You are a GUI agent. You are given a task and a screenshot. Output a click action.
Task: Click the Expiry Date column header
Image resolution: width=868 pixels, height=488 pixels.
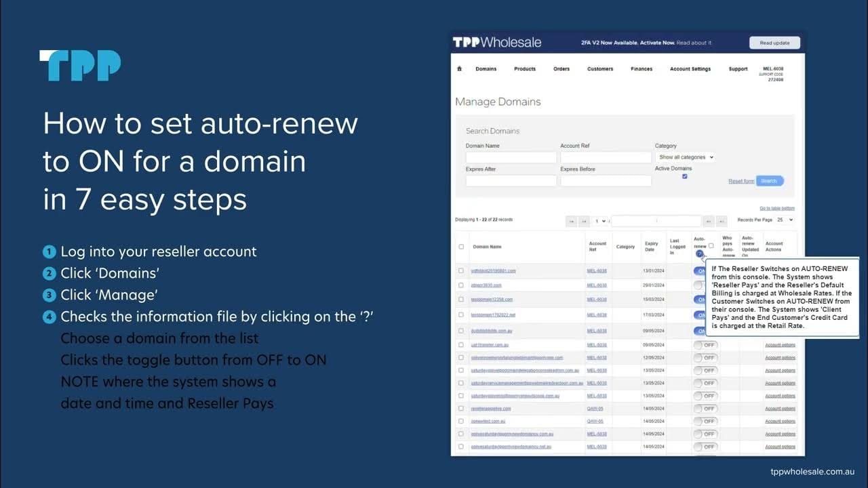tap(652, 247)
